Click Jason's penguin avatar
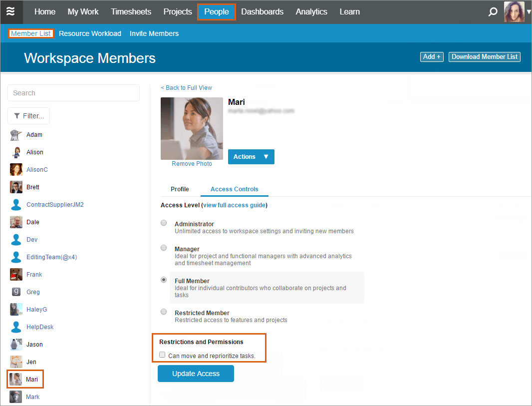This screenshot has width=532, height=406. click(x=16, y=345)
